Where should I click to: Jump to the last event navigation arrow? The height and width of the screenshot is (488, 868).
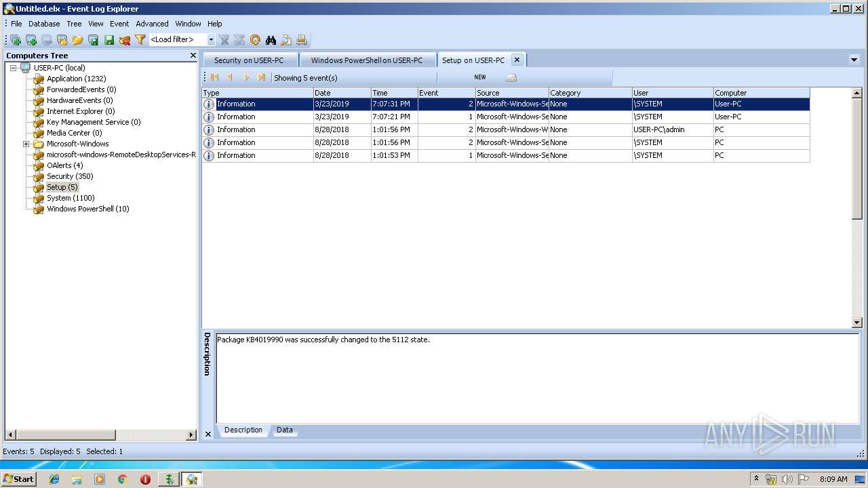click(262, 78)
